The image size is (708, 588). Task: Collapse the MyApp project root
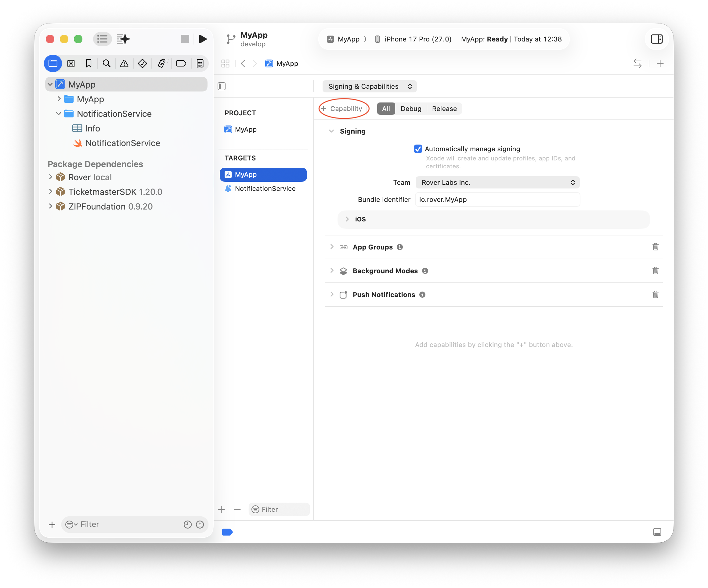coord(50,84)
